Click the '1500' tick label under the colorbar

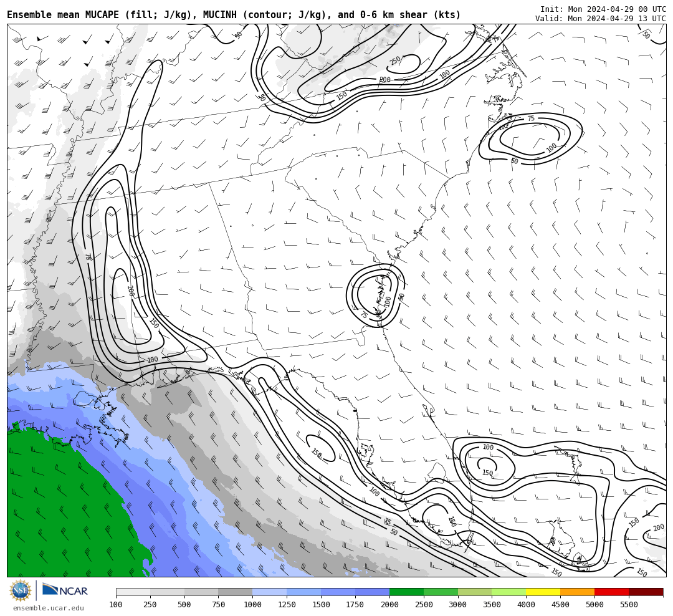321,605
